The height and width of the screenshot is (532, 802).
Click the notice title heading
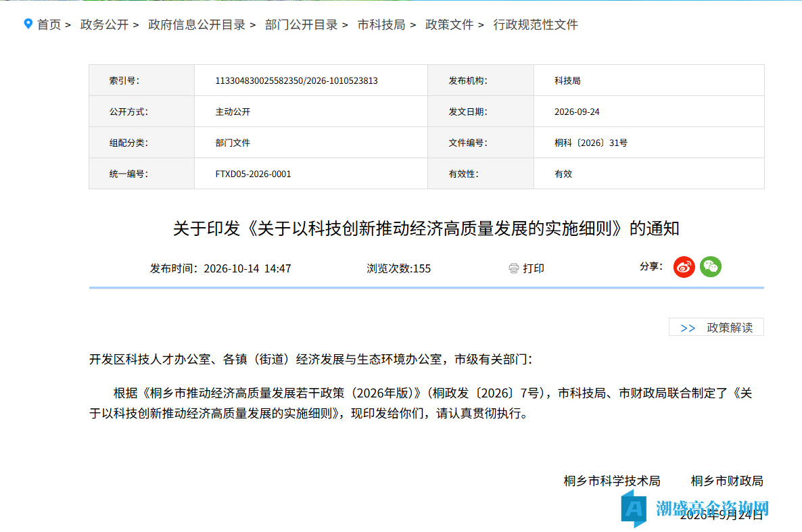tap(426, 228)
